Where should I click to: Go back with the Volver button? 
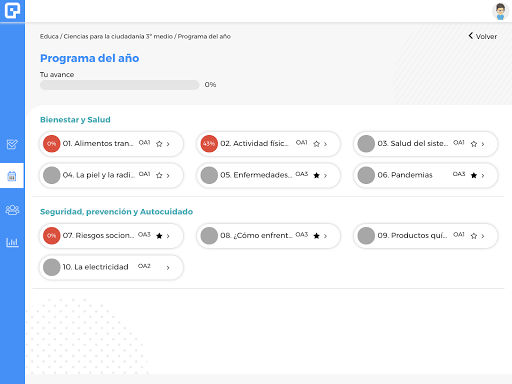coord(483,36)
